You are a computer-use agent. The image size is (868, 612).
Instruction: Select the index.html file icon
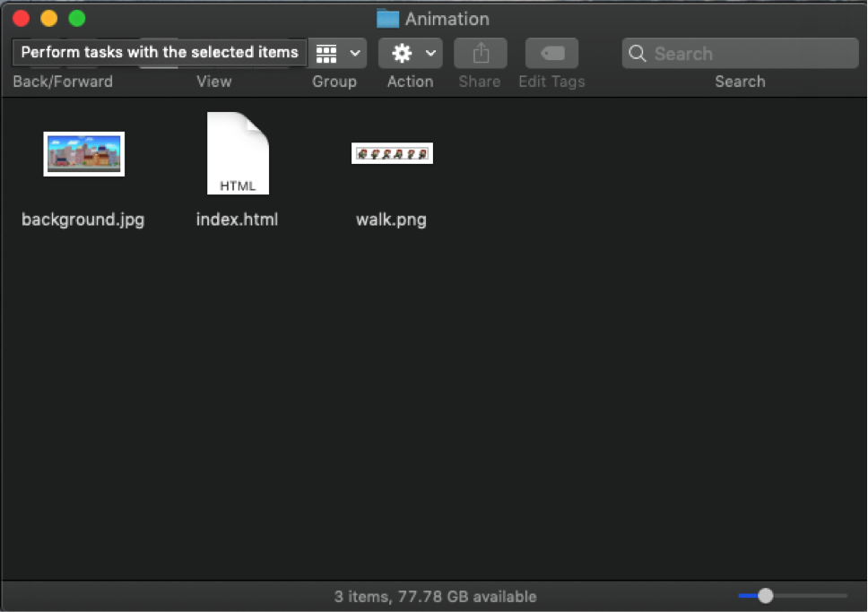(x=238, y=153)
